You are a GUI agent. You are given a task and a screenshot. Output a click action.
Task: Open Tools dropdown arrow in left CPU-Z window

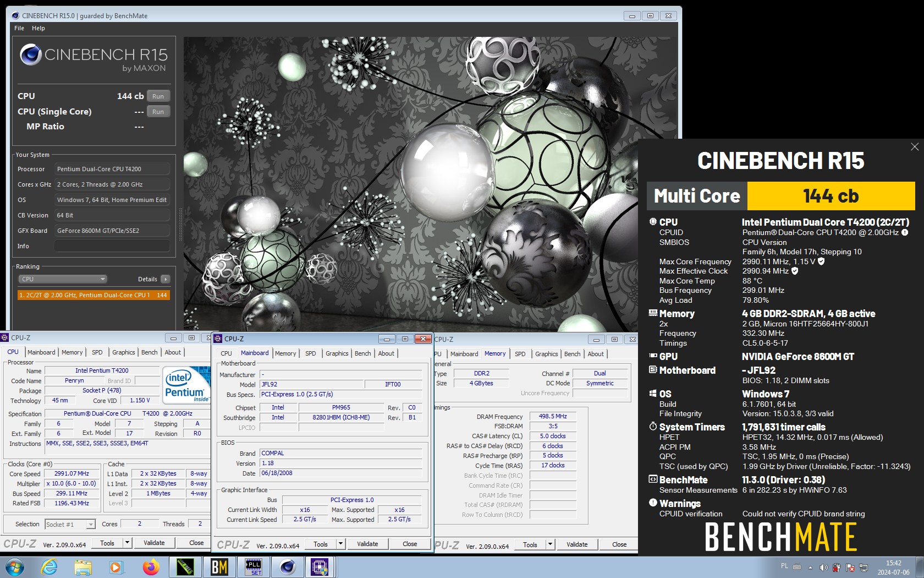127,543
